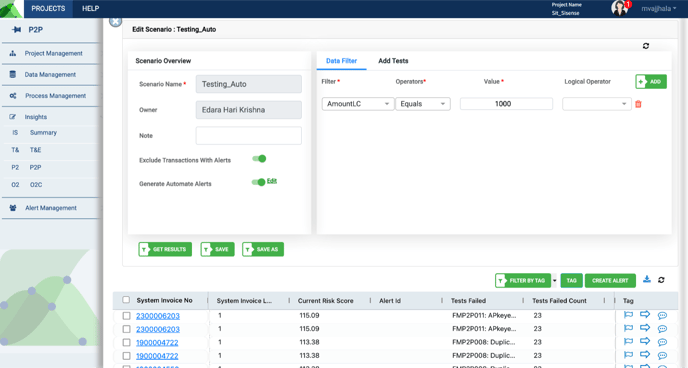Open the Equals operator dropdown

point(423,104)
